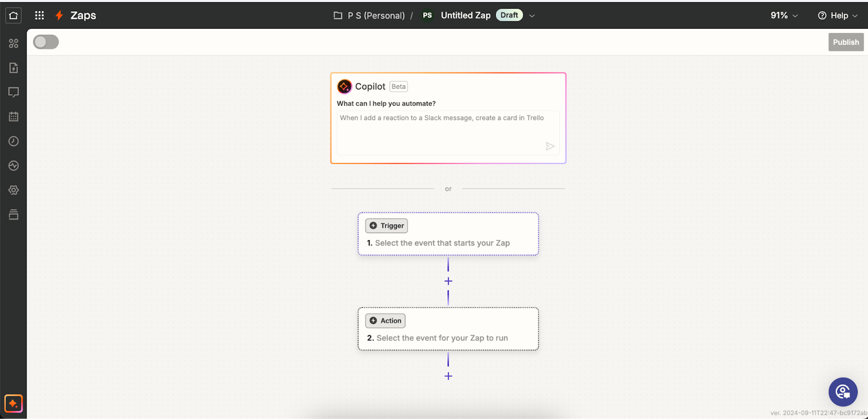Open the 91% zoom dropdown

coord(784,15)
